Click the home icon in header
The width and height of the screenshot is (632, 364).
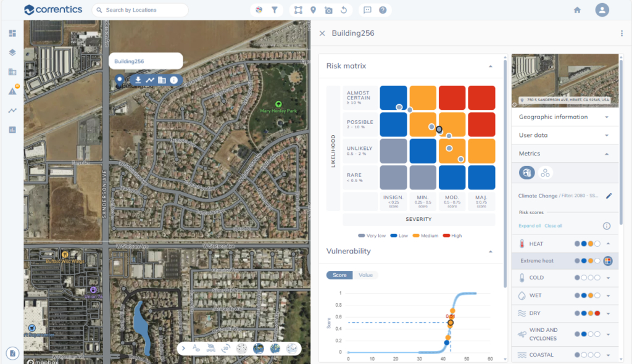(x=577, y=10)
